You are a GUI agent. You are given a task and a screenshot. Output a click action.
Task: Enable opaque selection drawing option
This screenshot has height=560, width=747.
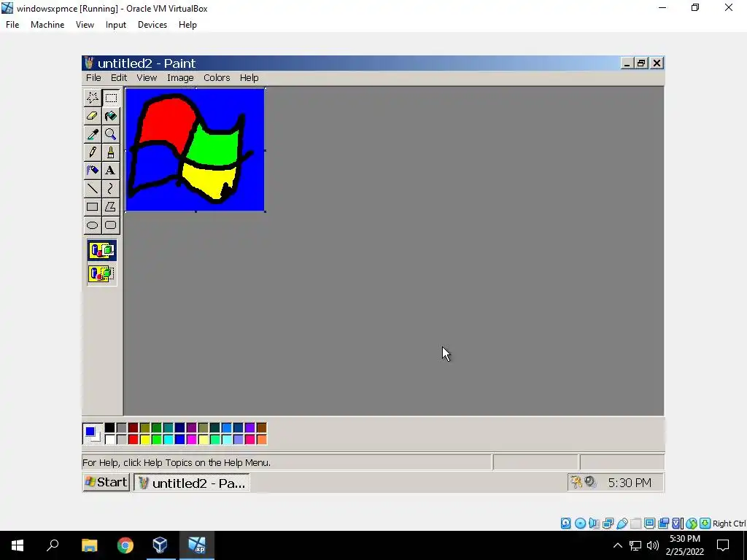(102, 250)
